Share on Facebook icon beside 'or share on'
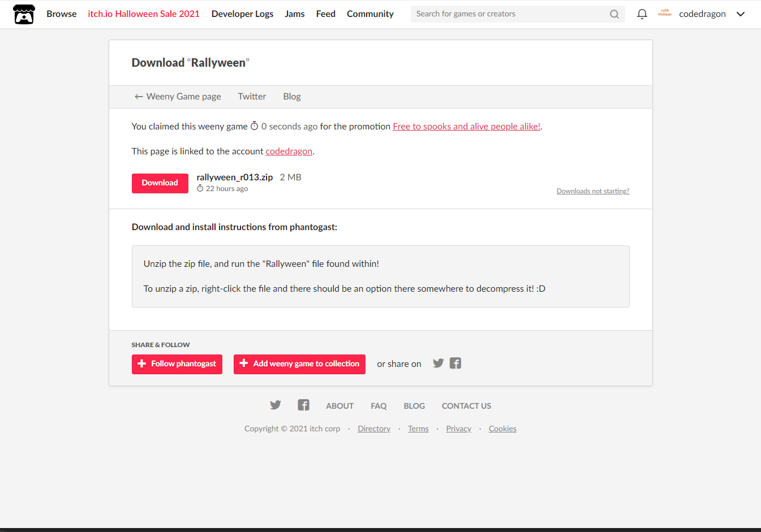The height and width of the screenshot is (532, 761). pos(455,363)
